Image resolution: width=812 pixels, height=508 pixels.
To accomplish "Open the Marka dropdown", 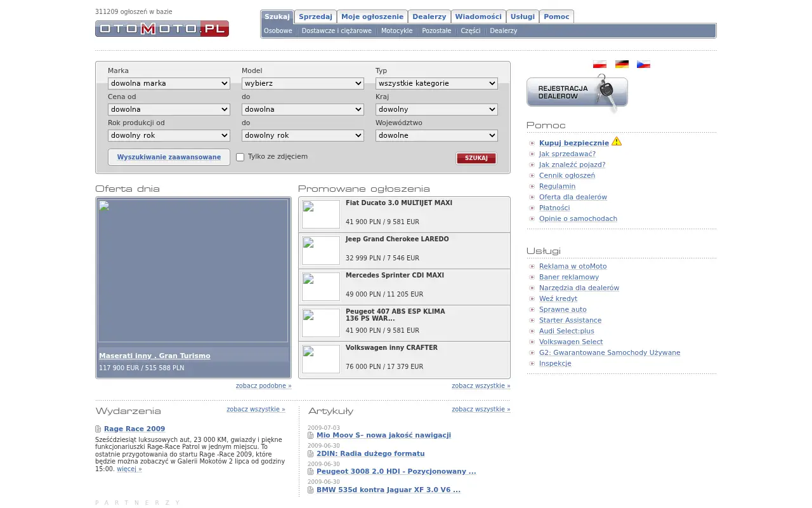I will tap(169, 83).
